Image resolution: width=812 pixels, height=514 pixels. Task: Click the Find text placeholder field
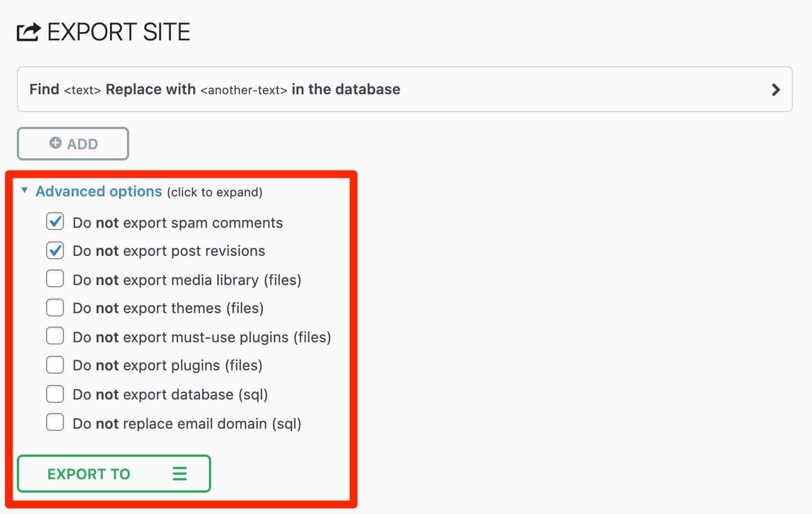pos(82,90)
